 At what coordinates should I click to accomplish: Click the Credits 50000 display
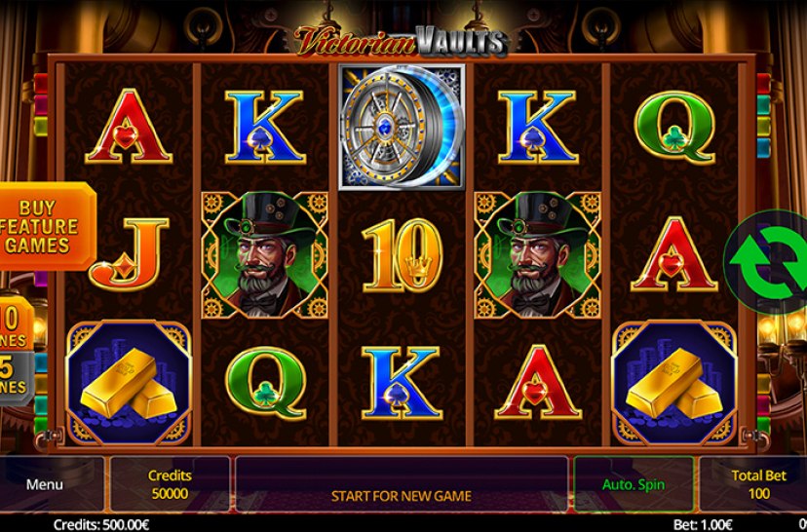(170, 484)
